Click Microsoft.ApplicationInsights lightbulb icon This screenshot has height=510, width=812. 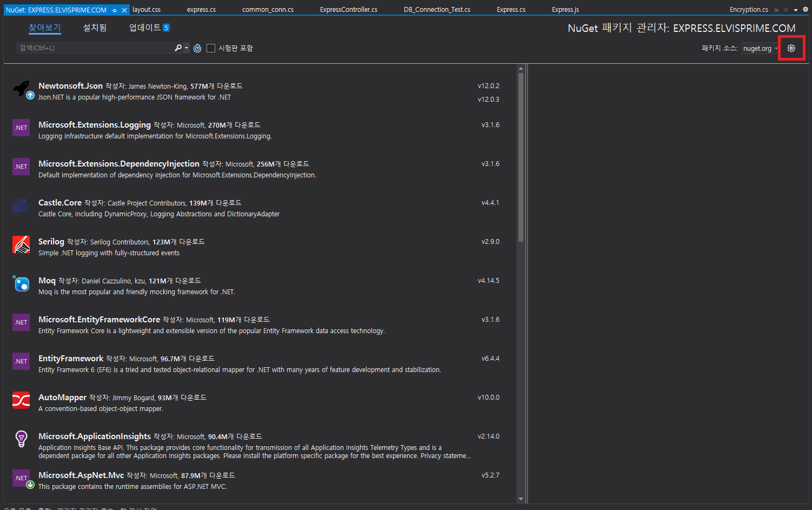coord(21,439)
